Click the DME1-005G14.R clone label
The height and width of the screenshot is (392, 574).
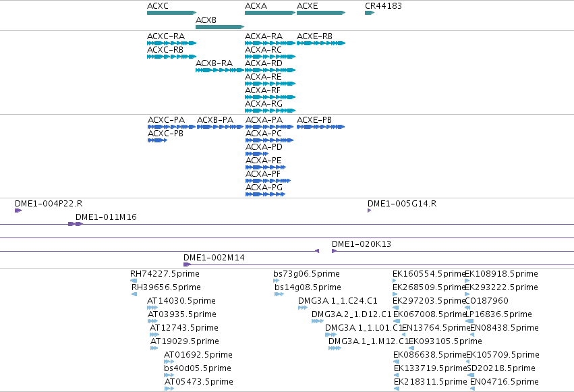click(402, 204)
